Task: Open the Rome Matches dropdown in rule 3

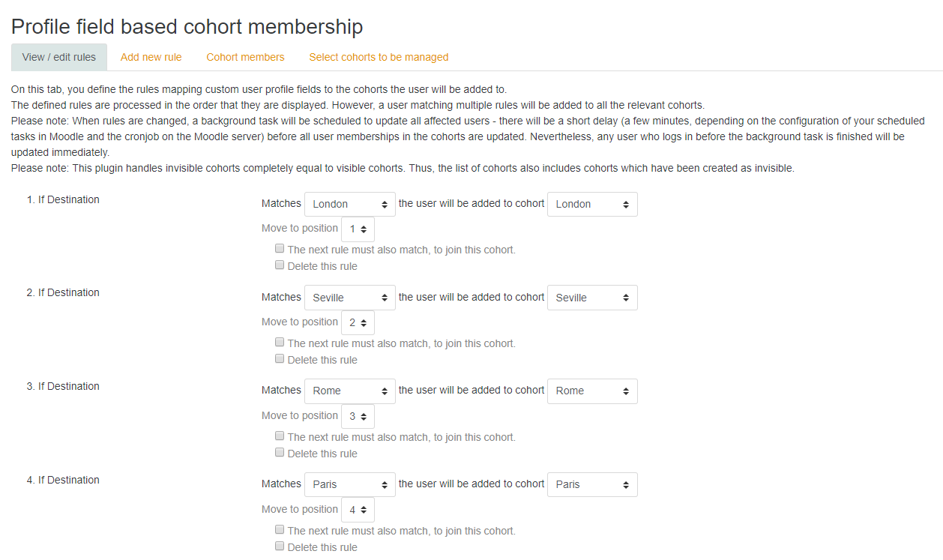Action: click(350, 391)
